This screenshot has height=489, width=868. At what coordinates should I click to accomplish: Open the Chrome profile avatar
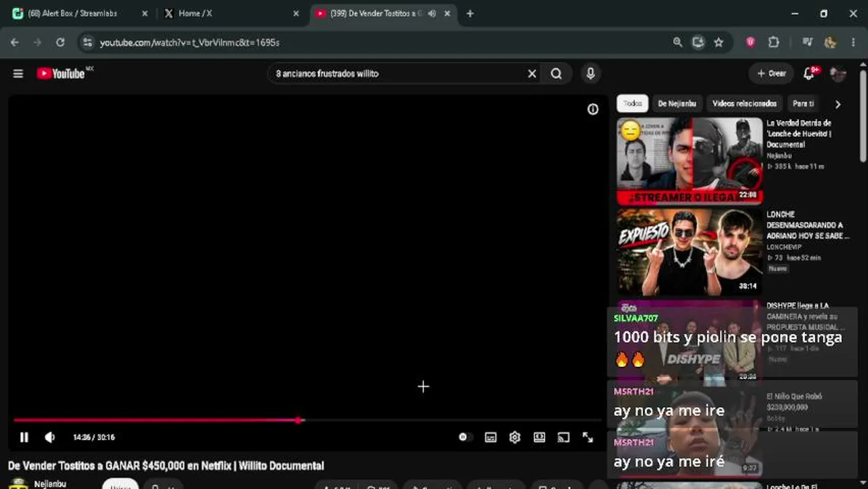tap(830, 42)
